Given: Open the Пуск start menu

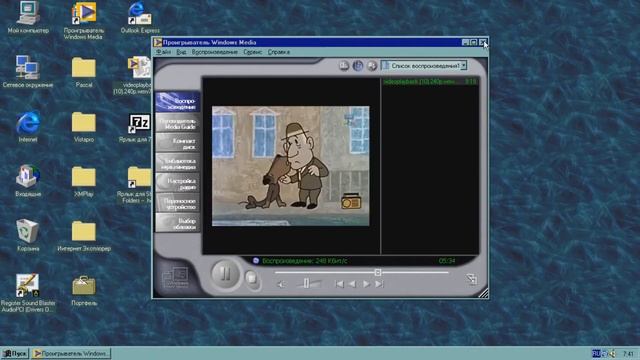Looking at the screenshot, I should click(x=15, y=353).
